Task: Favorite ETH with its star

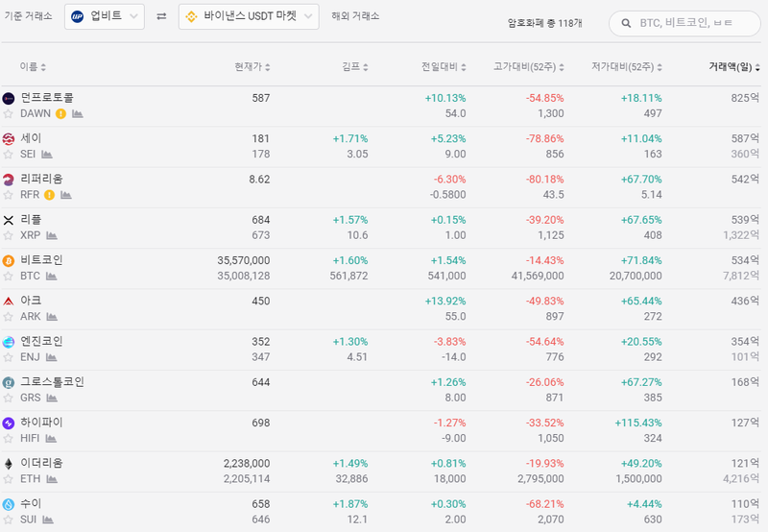Action: (8, 479)
